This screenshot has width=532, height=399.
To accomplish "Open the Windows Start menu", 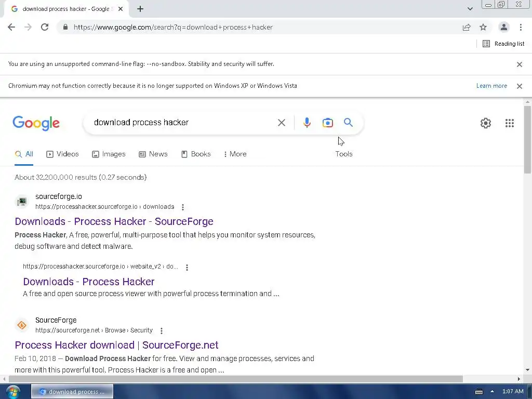I will (x=13, y=392).
